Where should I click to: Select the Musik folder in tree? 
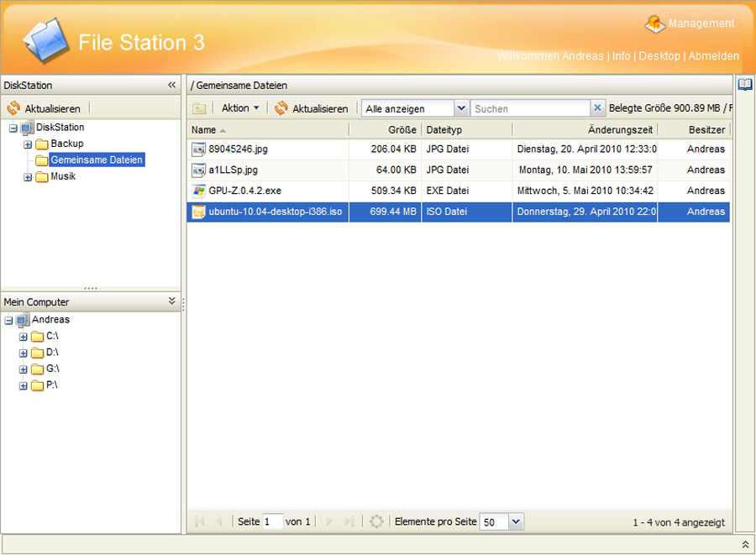tap(63, 176)
